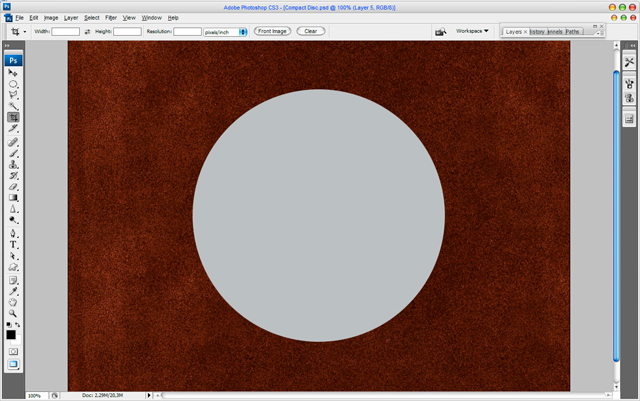Select the Gradient tool
This screenshot has height=401, width=640.
13,198
